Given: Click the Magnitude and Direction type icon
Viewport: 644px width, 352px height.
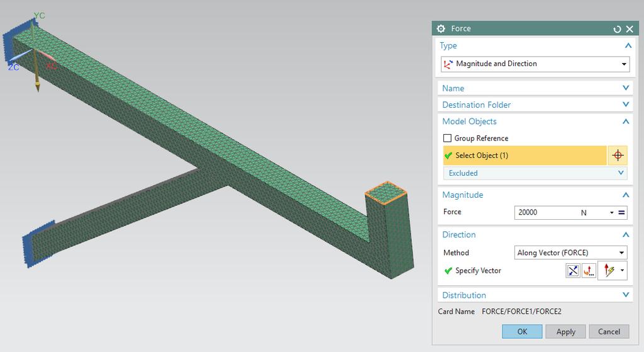Looking at the screenshot, I should (448, 64).
